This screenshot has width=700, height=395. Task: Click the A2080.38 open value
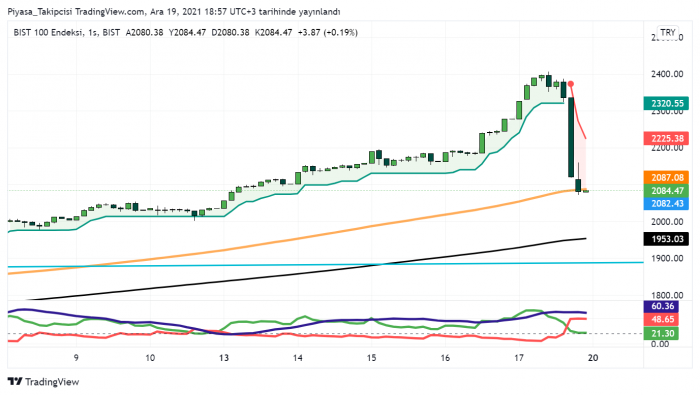[x=144, y=33]
